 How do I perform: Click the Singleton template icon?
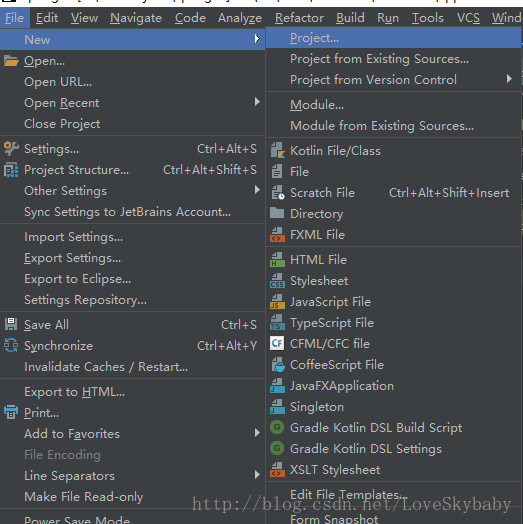277,407
